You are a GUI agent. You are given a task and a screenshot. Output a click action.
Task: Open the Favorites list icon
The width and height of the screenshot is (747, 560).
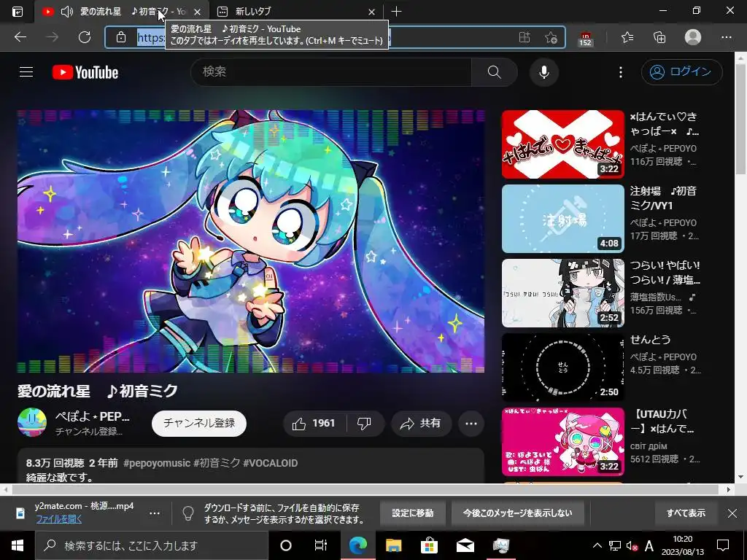tap(627, 37)
